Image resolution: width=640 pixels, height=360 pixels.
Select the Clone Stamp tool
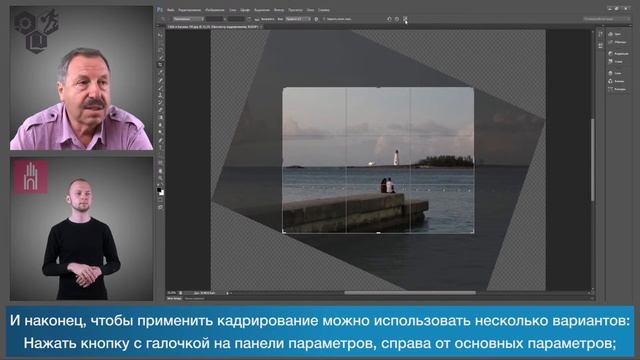click(160, 95)
